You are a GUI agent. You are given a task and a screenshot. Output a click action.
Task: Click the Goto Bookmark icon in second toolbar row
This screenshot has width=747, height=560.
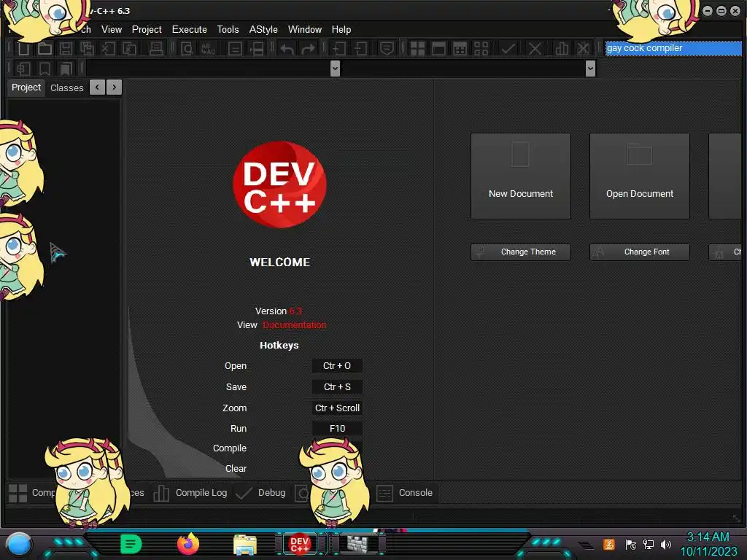click(66, 69)
